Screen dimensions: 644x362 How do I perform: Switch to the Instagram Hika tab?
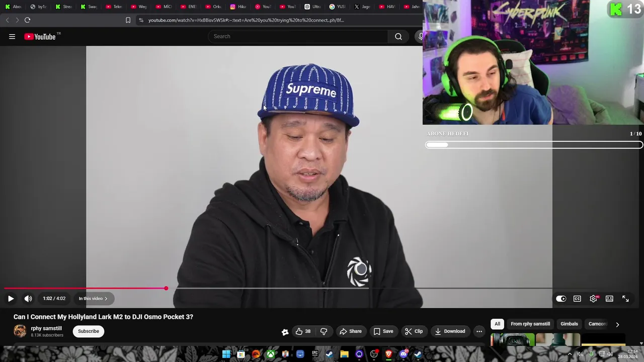(x=238, y=7)
